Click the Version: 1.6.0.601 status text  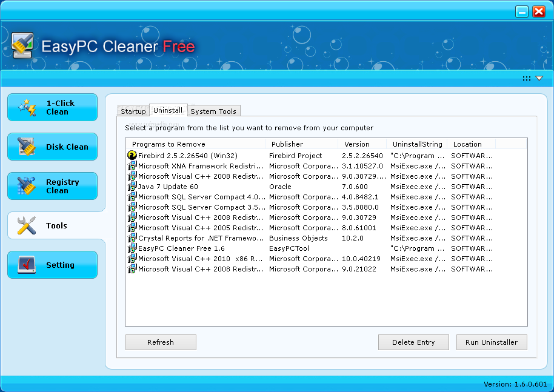click(515, 384)
